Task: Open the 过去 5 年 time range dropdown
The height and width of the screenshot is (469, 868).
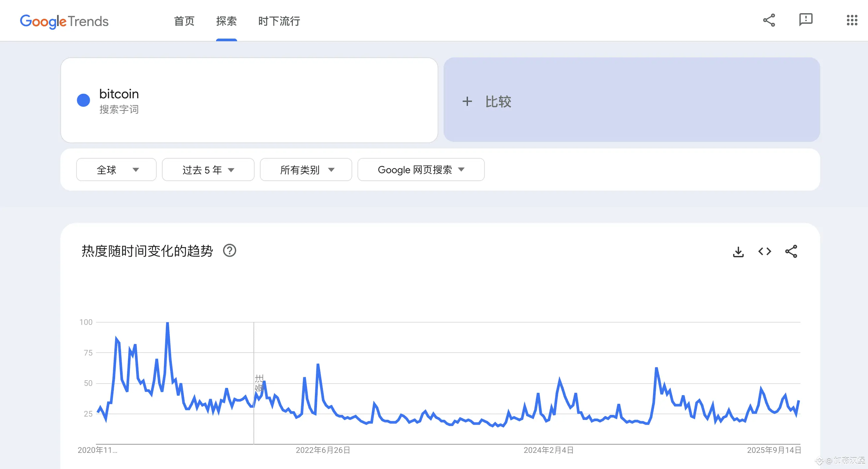Action: click(x=208, y=170)
